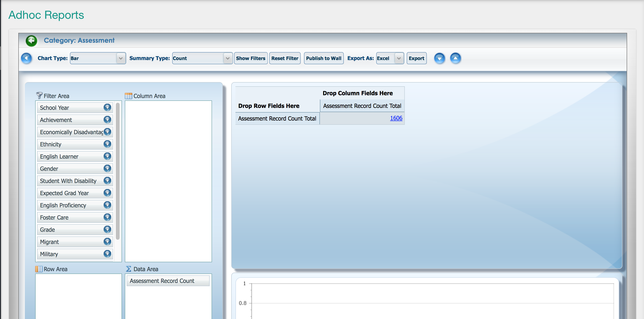Click the blue collapse arrow icon on toolbar
Viewport: 644px width, 319px height.
point(440,58)
